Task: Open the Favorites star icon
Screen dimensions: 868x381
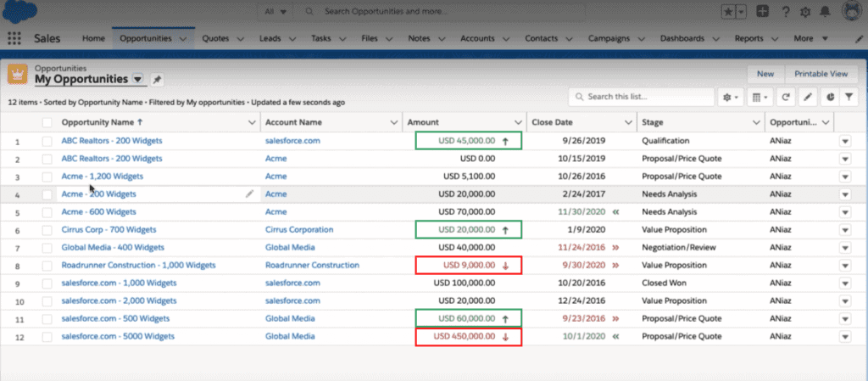Action: pos(728,11)
